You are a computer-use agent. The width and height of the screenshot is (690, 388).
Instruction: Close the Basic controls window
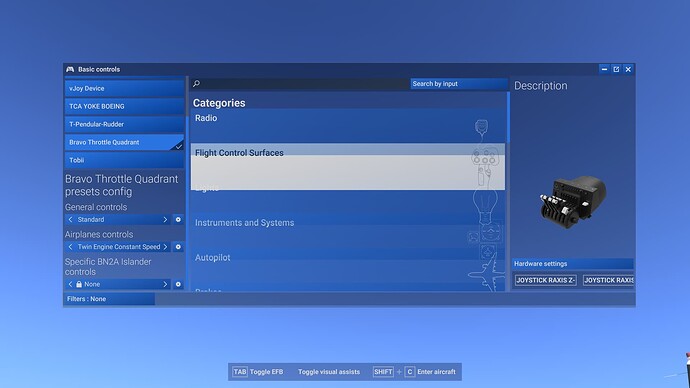(x=628, y=69)
